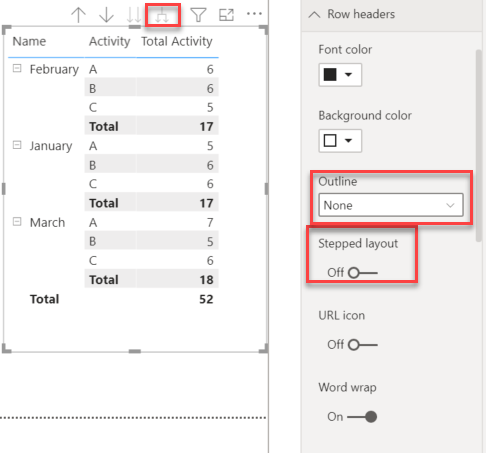This screenshot has height=453, width=486.
Task: Collapse the January row group
Action: (17, 145)
